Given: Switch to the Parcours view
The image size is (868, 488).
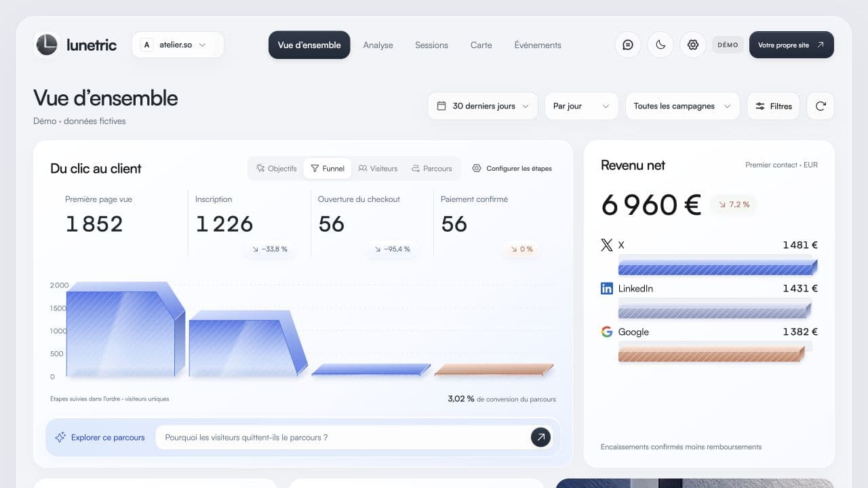Looking at the screenshot, I should [431, 169].
